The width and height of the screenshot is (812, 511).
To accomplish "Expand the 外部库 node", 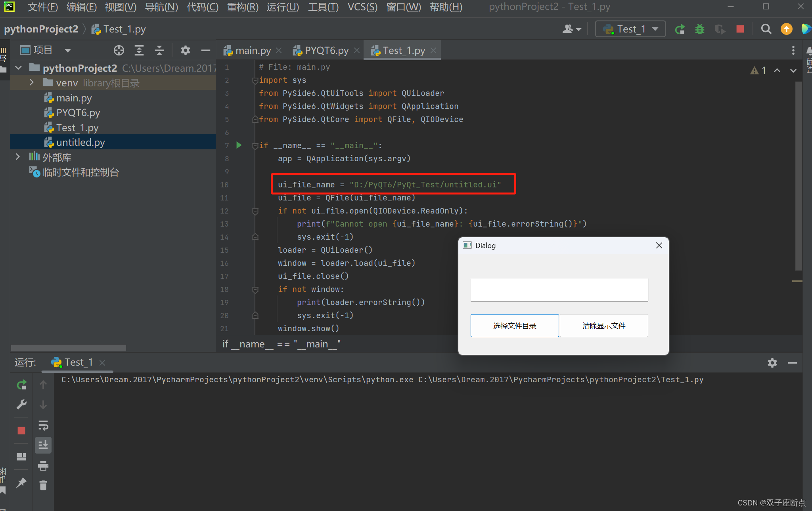I will click(18, 157).
